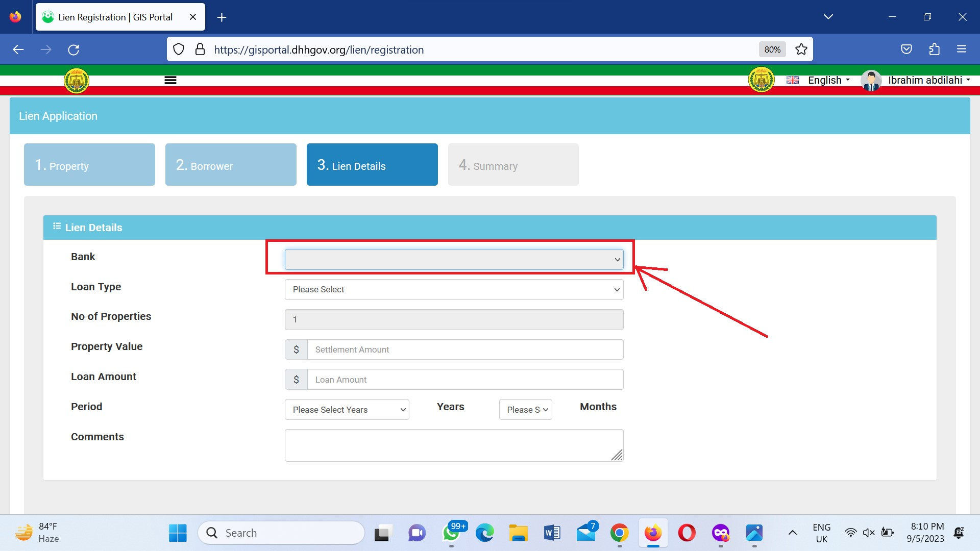Open WhatsApp from the taskbar
Screen dimensions: 980x551
451,533
